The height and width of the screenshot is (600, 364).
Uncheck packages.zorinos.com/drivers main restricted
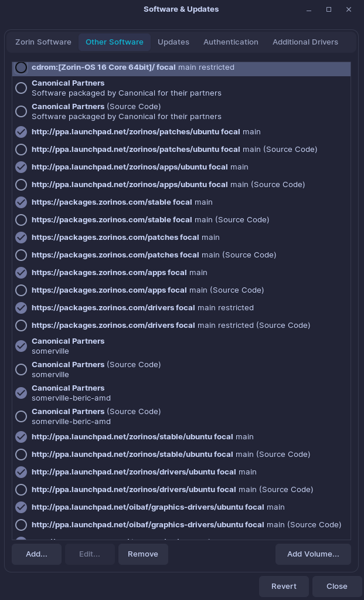click(21, 308)
